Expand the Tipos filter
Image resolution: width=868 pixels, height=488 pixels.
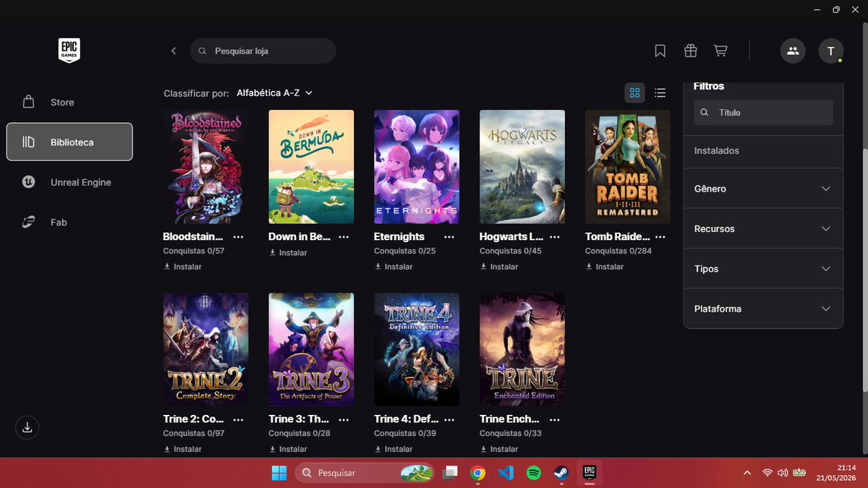point(763,268)
